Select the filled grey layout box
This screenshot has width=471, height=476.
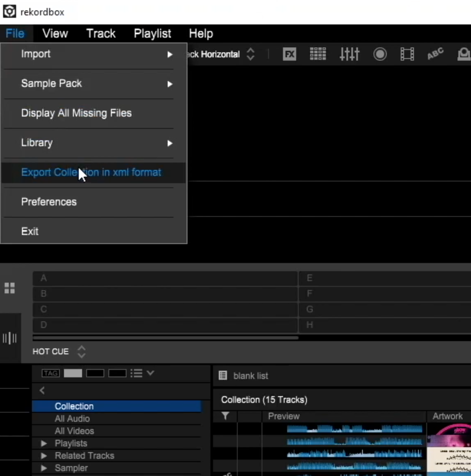[x=73, y=373]
